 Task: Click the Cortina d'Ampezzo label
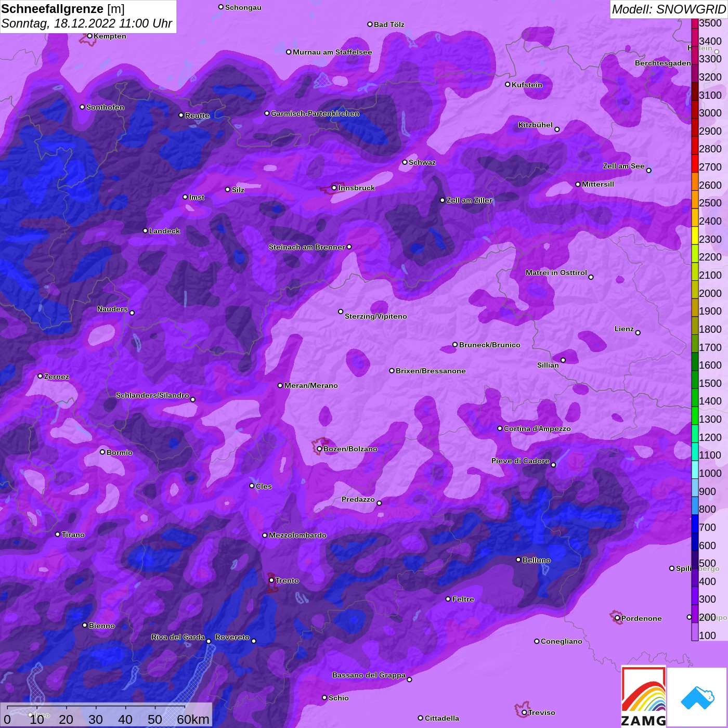click(537, 428)
